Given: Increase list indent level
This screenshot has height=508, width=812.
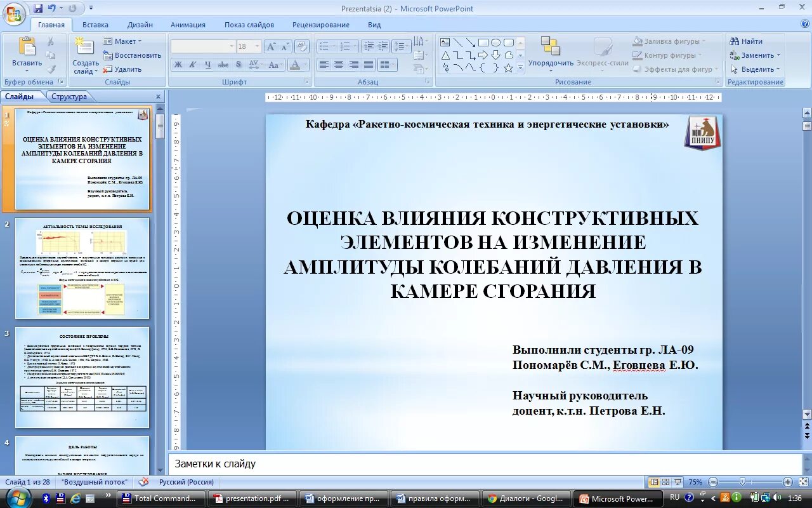Looking at the screenshot, I should click(x=383, y=46).
